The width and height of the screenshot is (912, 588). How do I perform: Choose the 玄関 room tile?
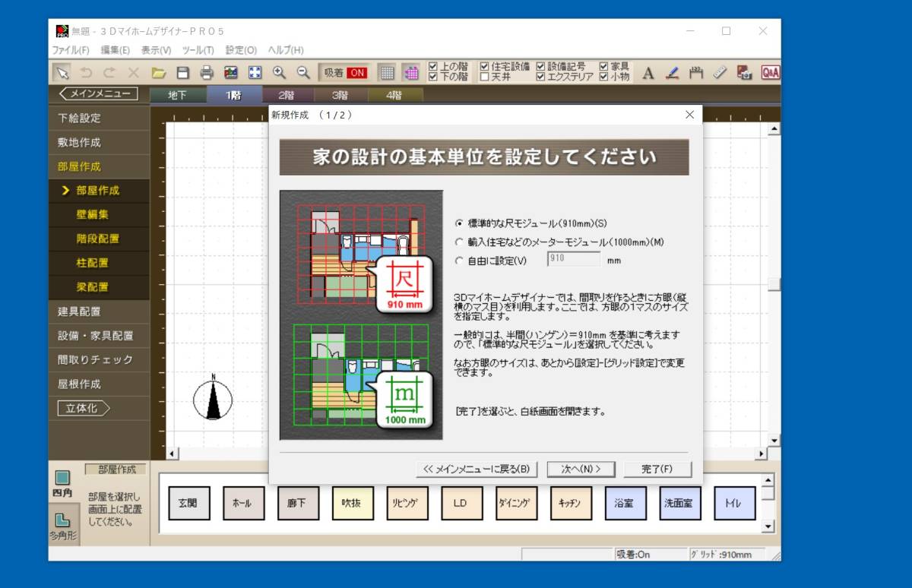[x=188, y=503]
